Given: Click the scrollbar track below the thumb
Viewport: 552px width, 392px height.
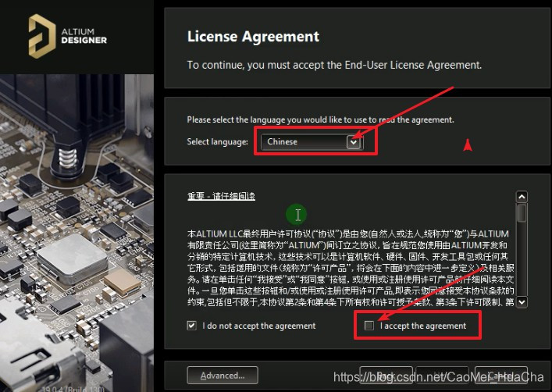Looking at the screenshot, I should coord(522,259).
